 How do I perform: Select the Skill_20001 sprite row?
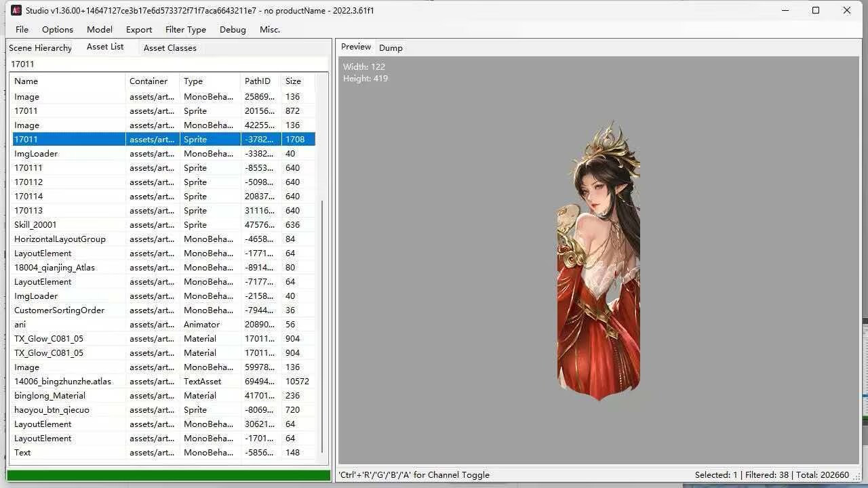[x=163, y=224]
